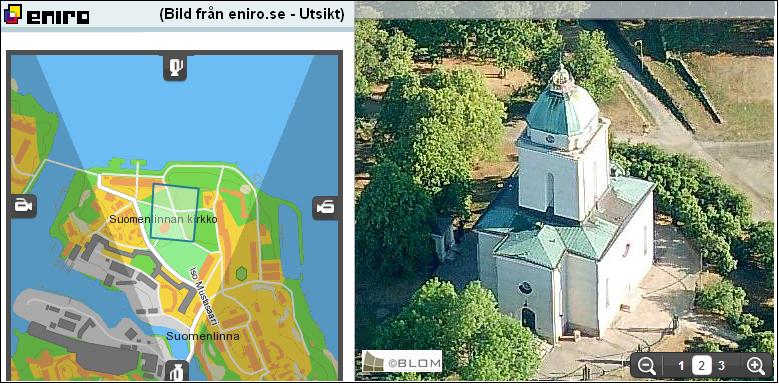Click the zoom in magnifier icon

coord(756,366)
